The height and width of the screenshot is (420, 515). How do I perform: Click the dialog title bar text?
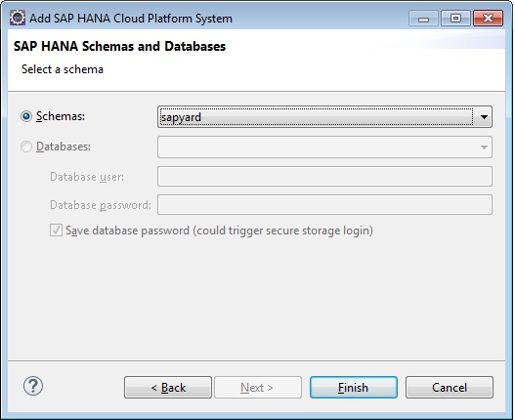tap(131, 19)
